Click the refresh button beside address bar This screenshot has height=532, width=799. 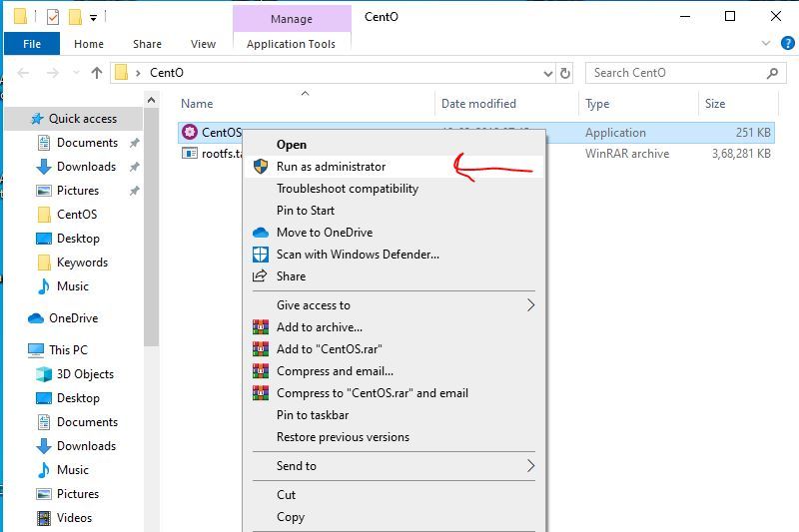[565, 73]
